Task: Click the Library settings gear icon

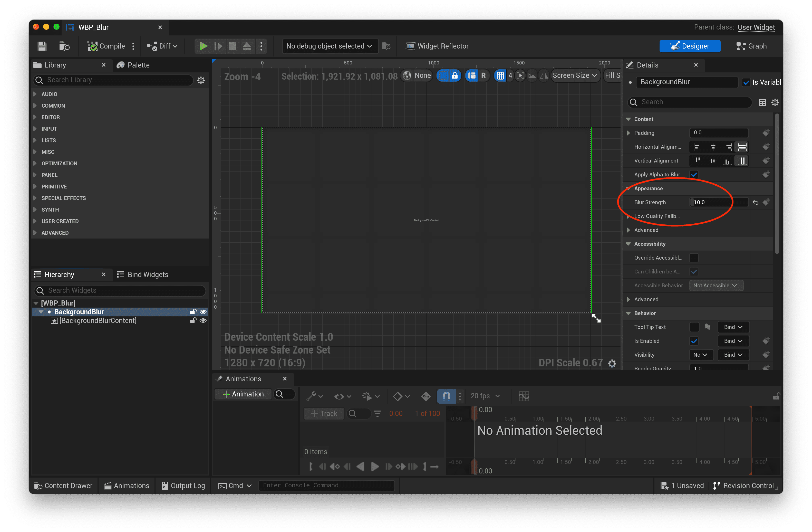Action: click(x=201, y=80)
